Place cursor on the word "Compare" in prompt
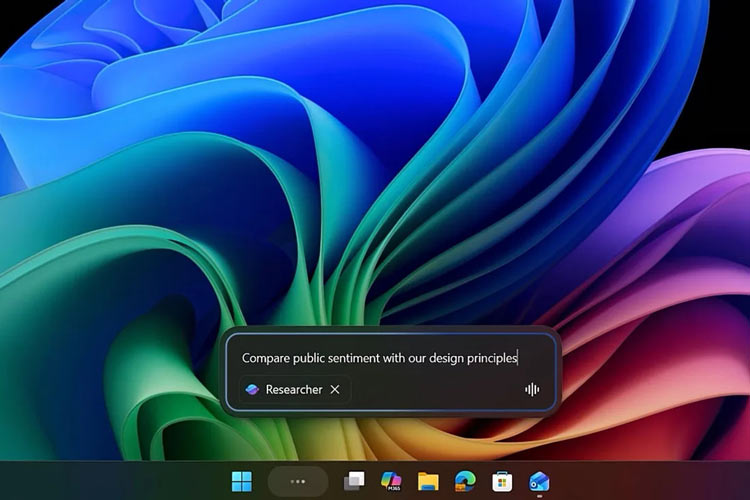The height and width of the screenshot is (500, 750). pos(264,357)
